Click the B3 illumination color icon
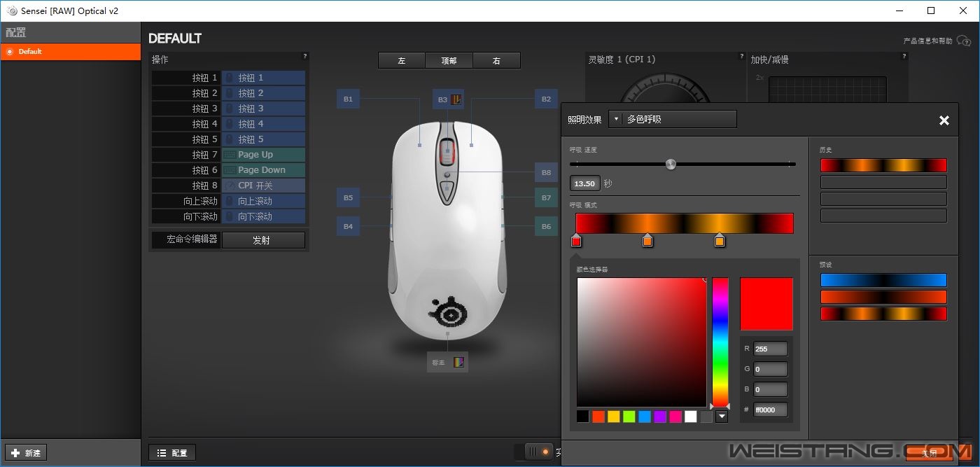This screenshot has width=980, height=467. click(x=456, y=99)
